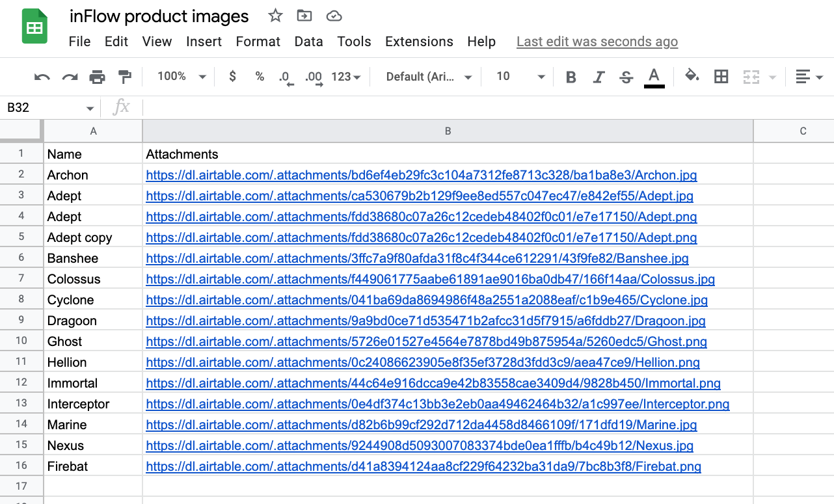Open the Help menu
This screenshot has height=504, width=834.
[x=481, y=42]
